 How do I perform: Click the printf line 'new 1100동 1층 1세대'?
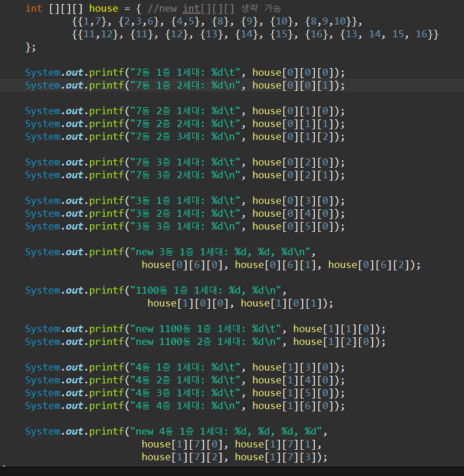[x=205, y=329]
